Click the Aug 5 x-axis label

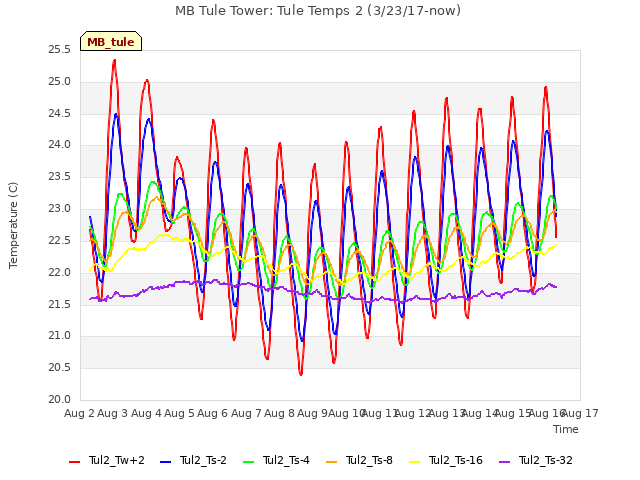coord(179,413)
